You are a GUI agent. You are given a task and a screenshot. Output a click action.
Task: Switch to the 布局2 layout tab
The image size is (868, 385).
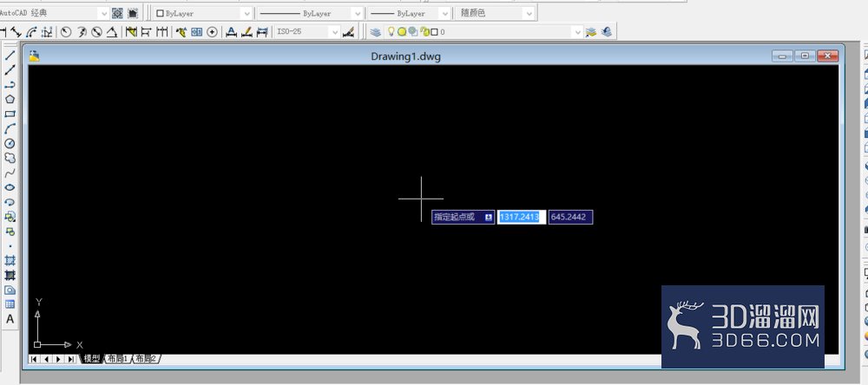point(147,359)
